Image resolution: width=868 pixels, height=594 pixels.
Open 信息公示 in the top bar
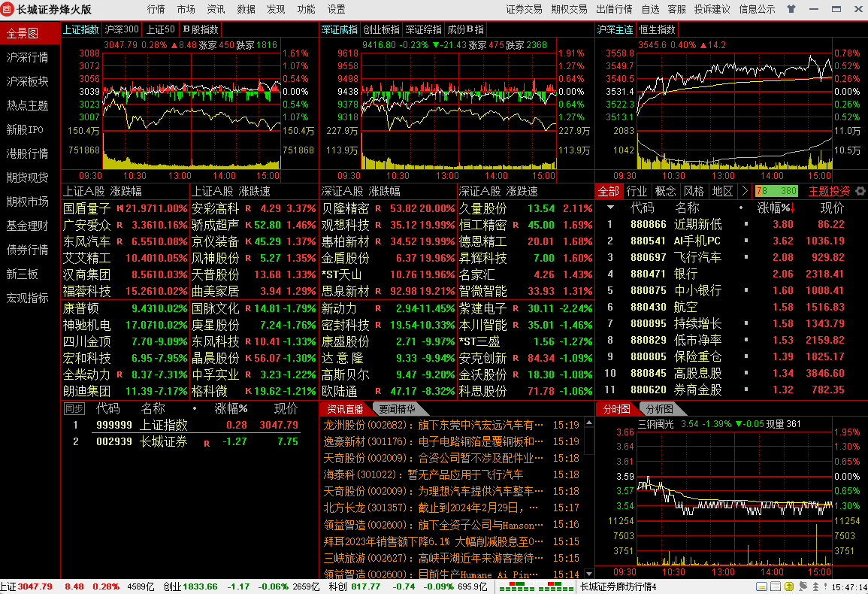[758, 10]
